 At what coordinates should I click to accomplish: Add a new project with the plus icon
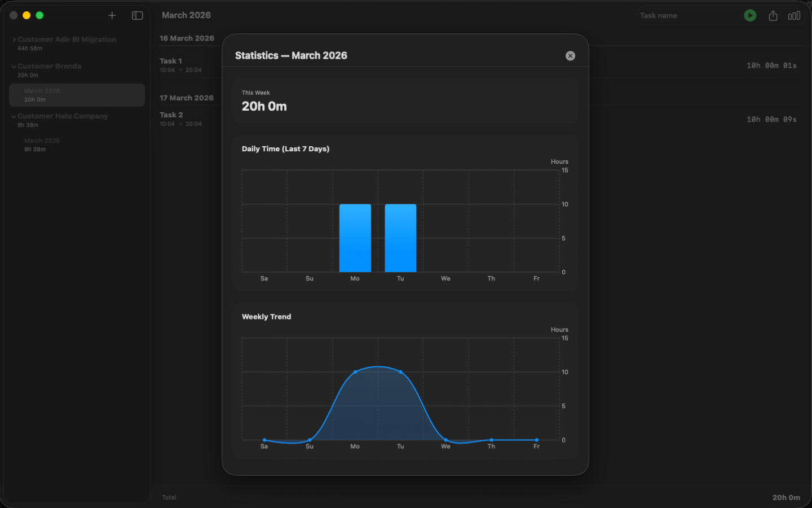coord(112,15)
